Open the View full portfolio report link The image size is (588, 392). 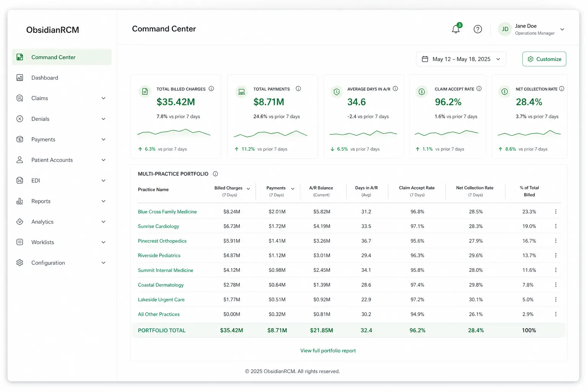[328, 351]
